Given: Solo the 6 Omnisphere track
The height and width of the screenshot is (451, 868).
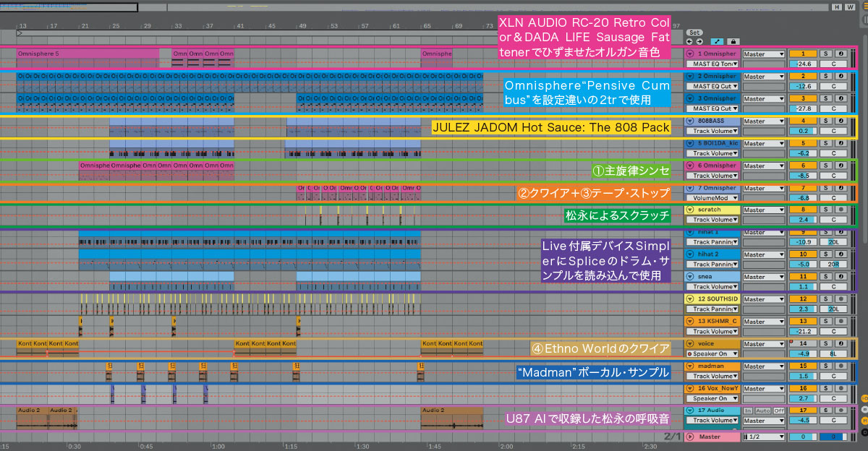Looking at the screenshot, I should 825,166.
